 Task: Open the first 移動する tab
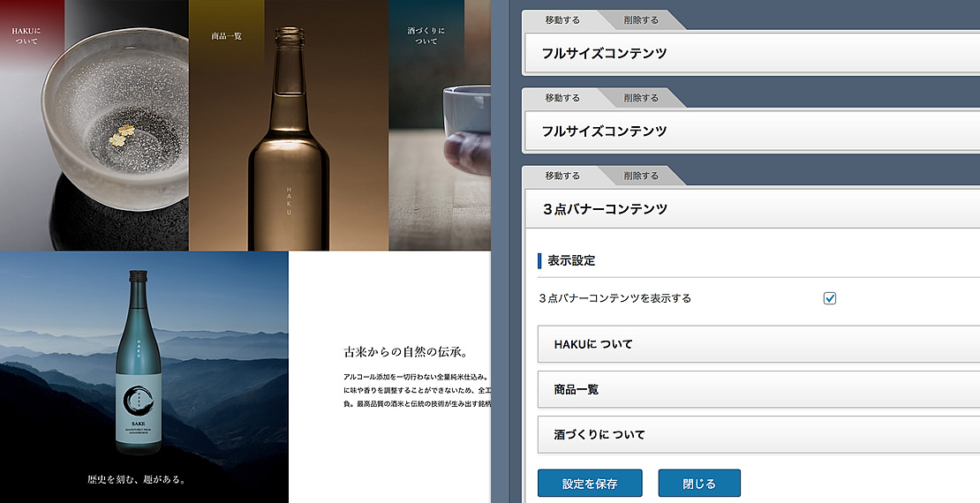click(x=562, y=20)
